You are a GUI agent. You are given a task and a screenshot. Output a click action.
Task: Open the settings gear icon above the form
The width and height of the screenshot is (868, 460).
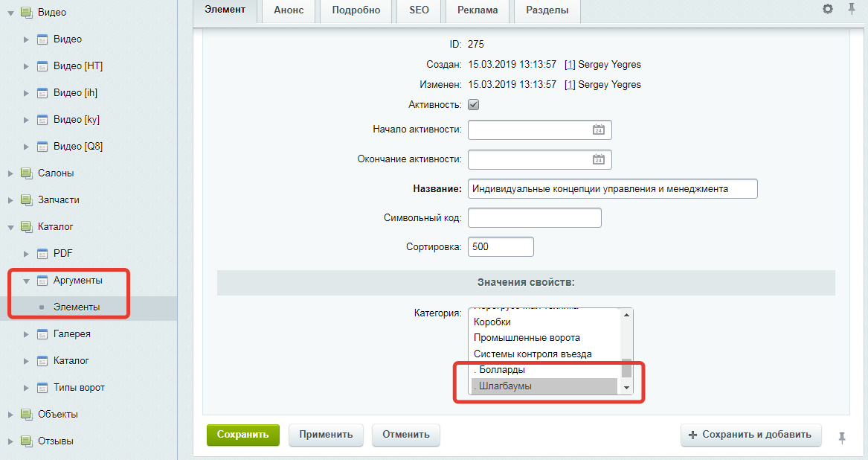[x=828, y=10]
